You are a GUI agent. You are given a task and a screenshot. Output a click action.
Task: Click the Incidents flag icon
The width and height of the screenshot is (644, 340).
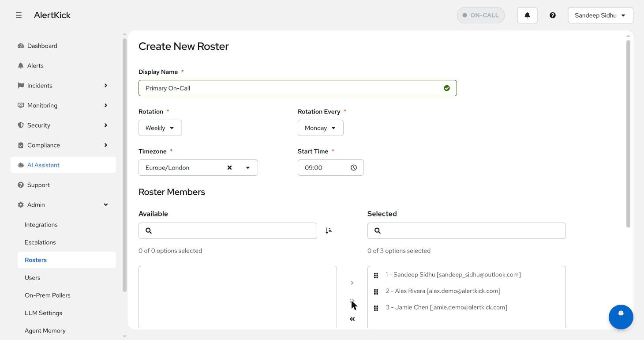click(21, 86)
